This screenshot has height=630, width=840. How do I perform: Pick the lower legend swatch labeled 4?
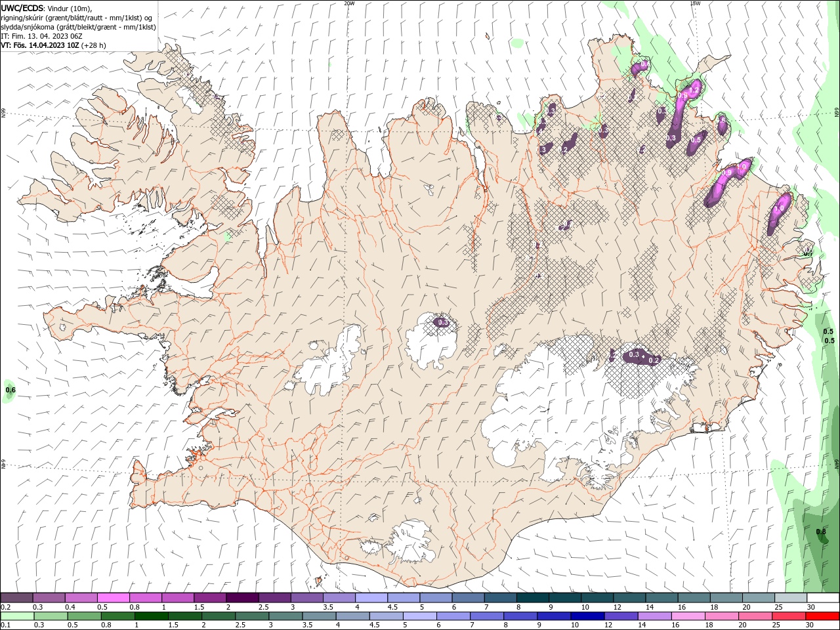point(353,616)
